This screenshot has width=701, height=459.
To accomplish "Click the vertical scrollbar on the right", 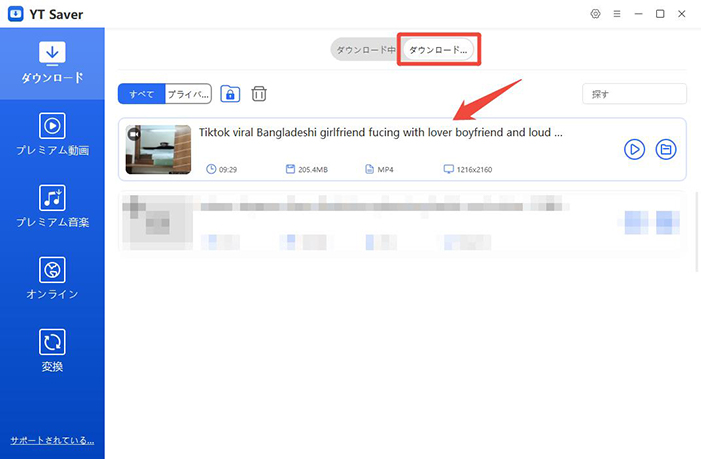I will coord(696,230).
